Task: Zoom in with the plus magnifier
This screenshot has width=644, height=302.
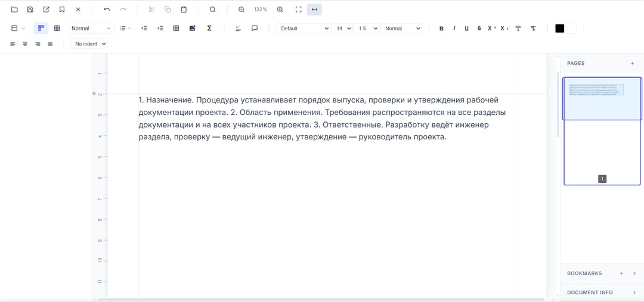Action: (x=280, y=10)
